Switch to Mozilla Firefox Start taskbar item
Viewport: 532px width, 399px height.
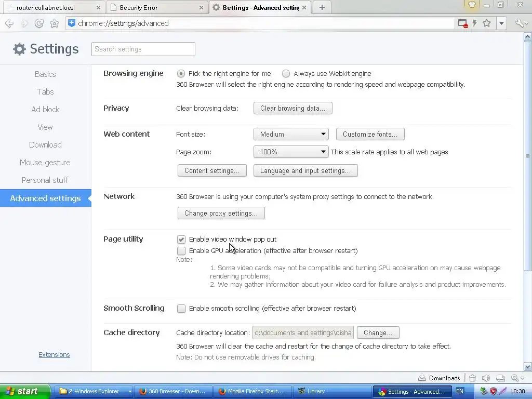pyautogui.click(x=253, y=391)
